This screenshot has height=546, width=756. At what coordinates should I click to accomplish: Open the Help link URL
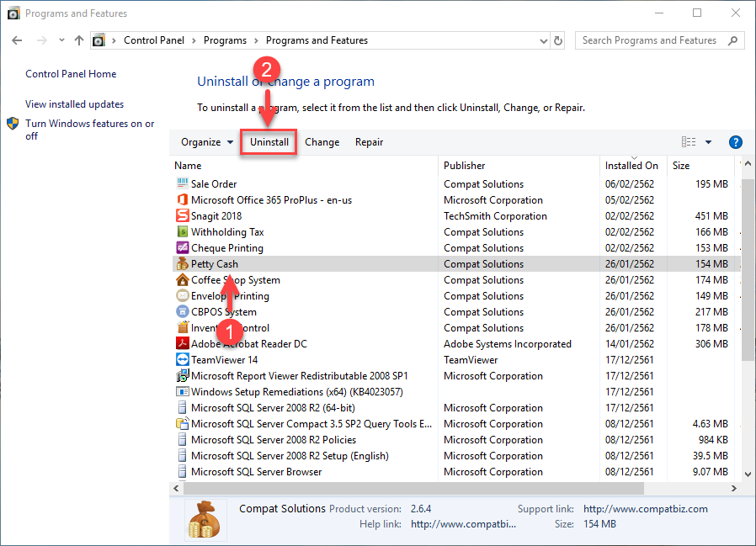pos(463,524)
